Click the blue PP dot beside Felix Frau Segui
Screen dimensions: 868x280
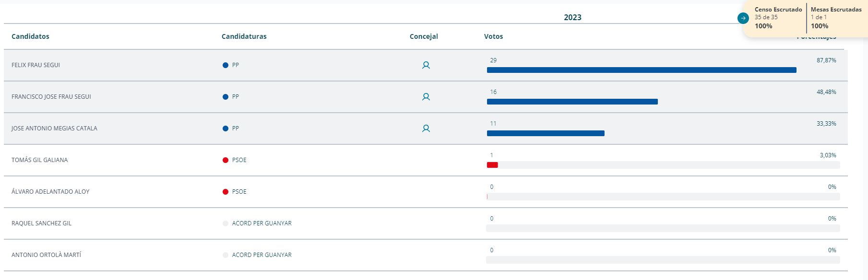click(226, 65)
